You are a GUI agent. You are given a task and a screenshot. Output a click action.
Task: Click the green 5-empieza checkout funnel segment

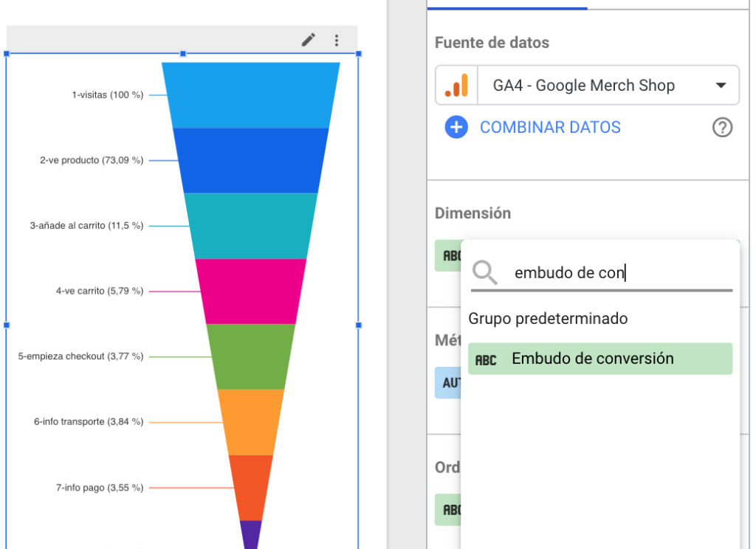(x=251, y=356)
